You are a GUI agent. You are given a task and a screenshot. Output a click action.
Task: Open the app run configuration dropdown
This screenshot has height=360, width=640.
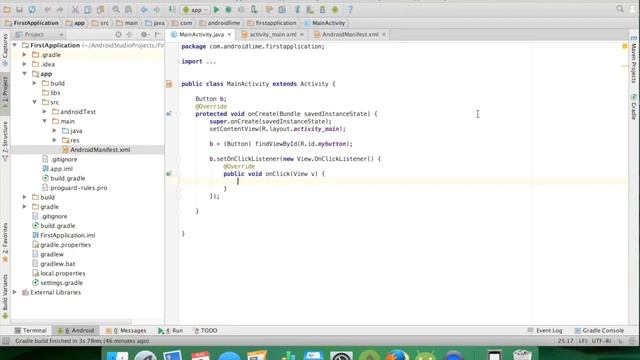click(x=196, y=9)
